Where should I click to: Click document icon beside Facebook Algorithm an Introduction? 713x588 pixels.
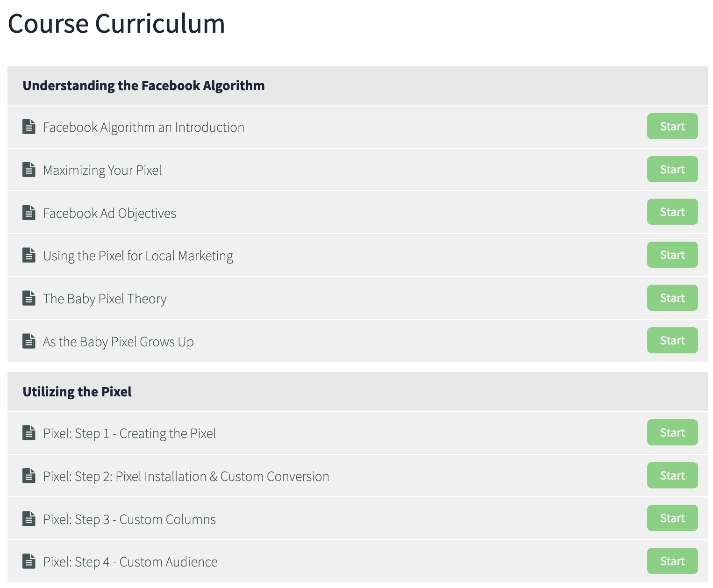[29, 127]
